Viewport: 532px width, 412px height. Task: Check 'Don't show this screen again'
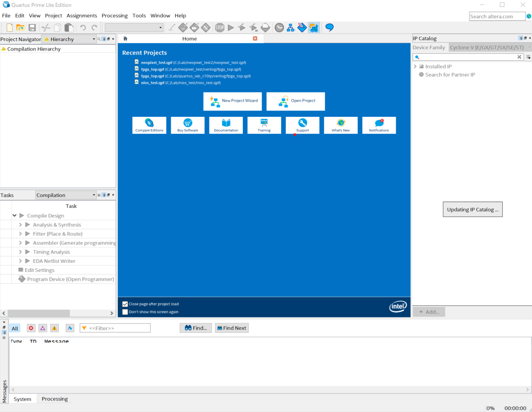pyautogui.click(x=125, y=312)
